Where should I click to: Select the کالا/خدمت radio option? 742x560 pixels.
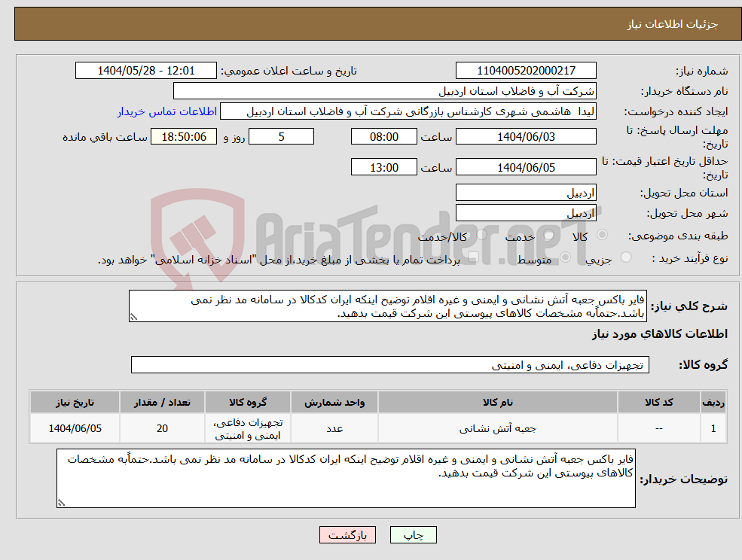481,235
